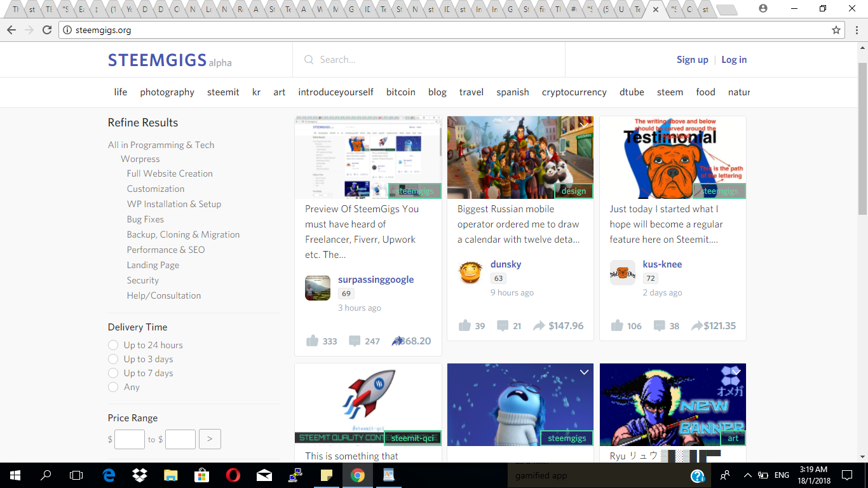The image size is (868, 488).
Task: Click thumbs-up icon on dunsky post
Action: click(x=465, y=326)
